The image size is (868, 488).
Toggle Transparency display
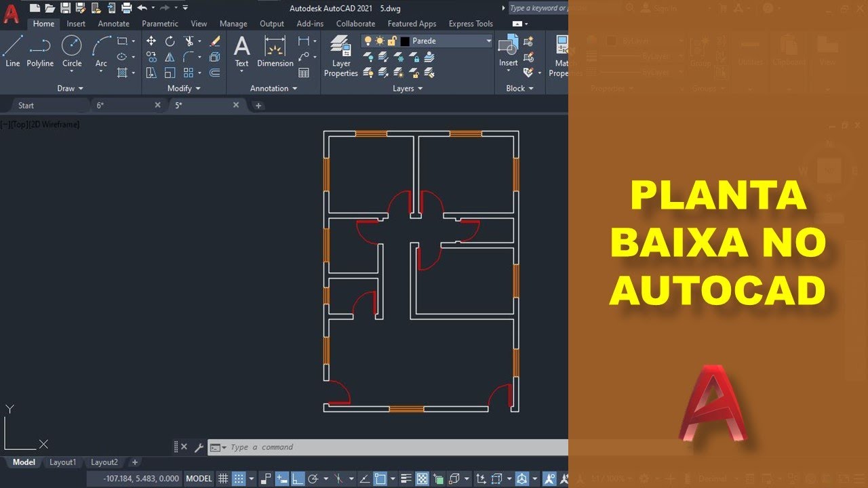[x=422, y=479]
